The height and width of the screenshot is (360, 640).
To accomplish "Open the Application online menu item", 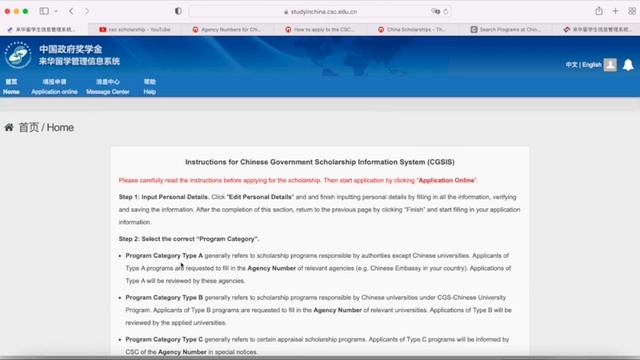I will click(54, 87).
